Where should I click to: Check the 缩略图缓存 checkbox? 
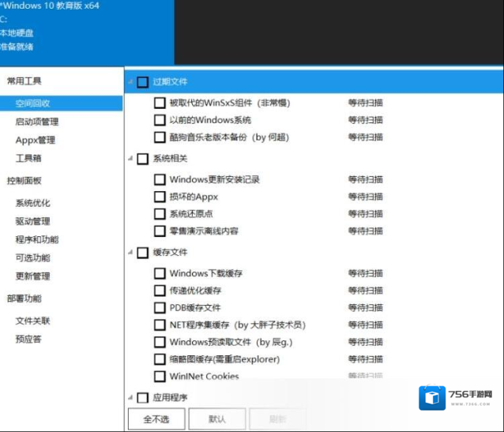point(160,359)
